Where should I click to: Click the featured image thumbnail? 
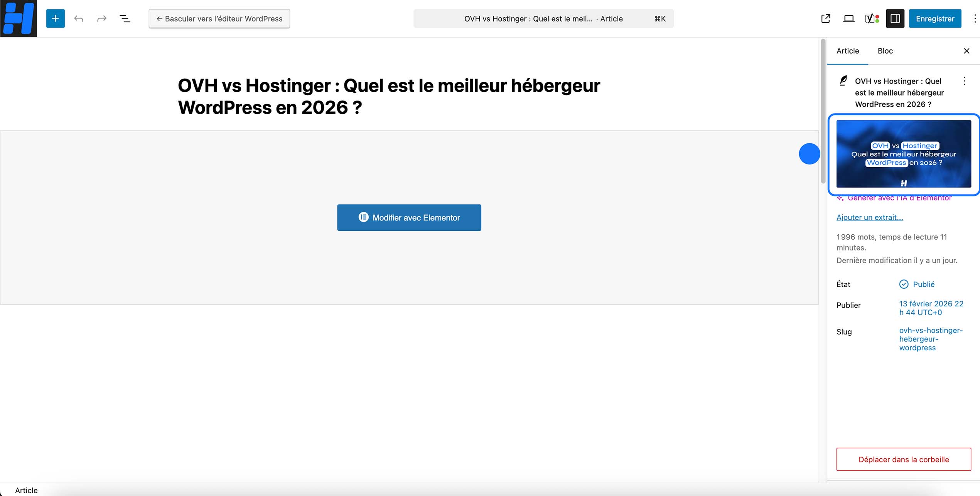tap(904, 153)
